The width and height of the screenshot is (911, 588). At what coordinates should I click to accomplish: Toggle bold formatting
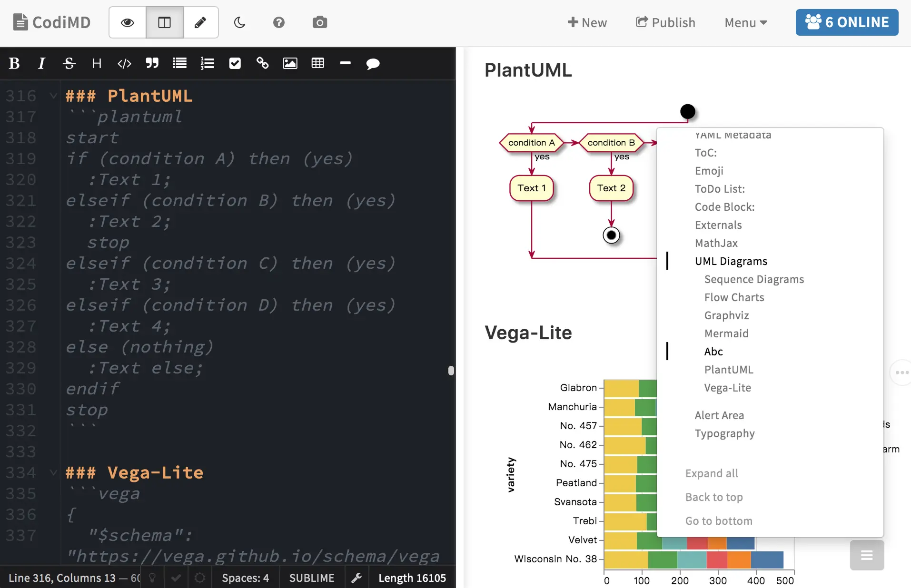(x=14, y=63)
